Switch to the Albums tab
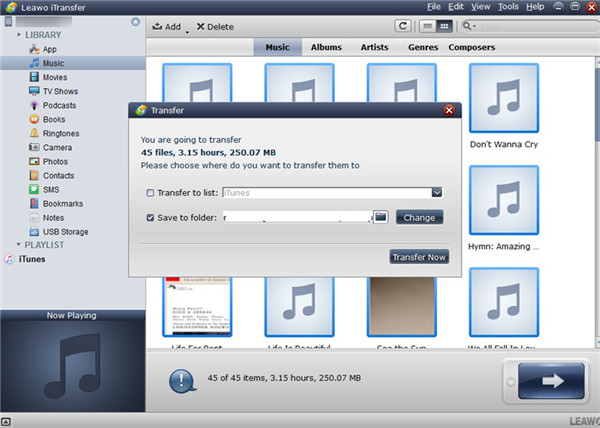The height and width of the screenshot is (428, 600). click(326, 47)
